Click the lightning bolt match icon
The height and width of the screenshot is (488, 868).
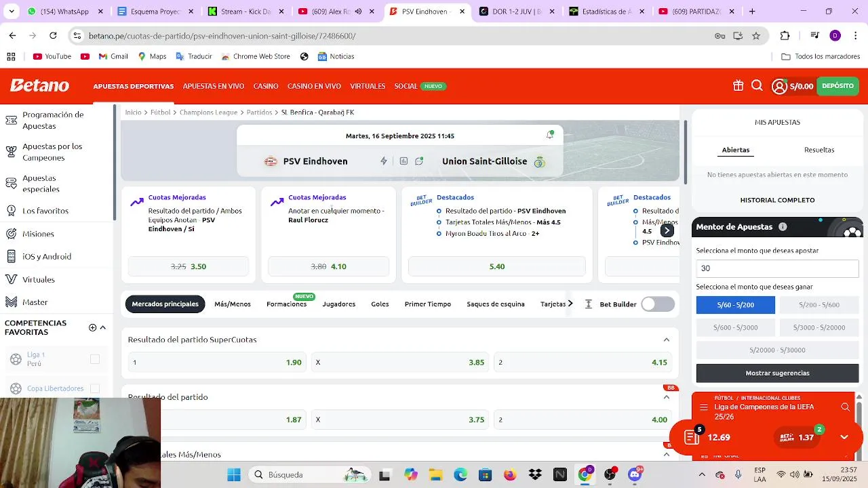point(384,161)
